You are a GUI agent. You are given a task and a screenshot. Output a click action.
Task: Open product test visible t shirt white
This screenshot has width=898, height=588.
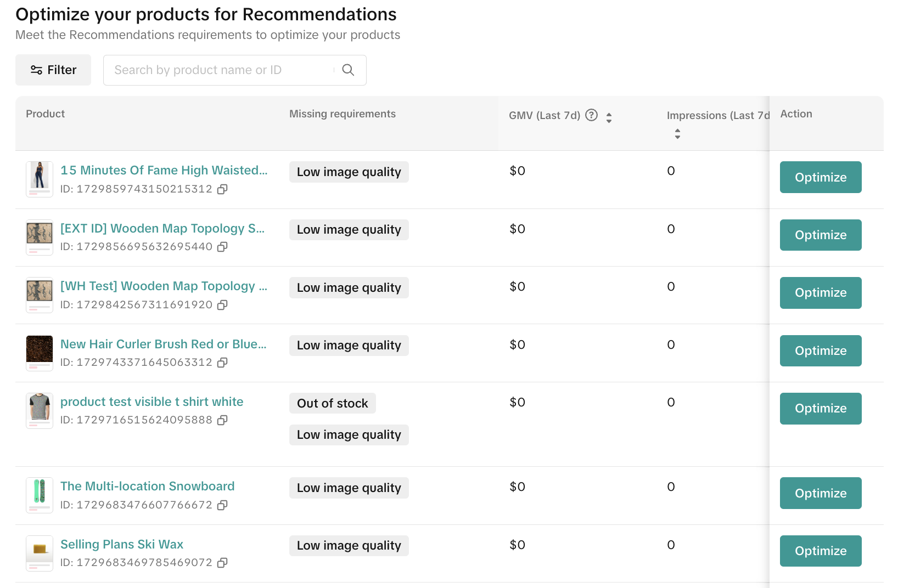[151, 402]
